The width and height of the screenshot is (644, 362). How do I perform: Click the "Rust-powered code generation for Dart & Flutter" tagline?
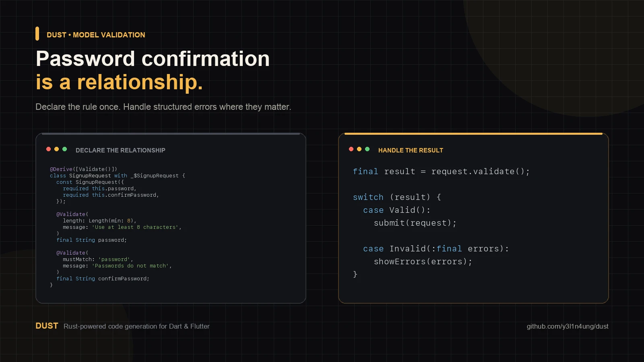[136, 326]
